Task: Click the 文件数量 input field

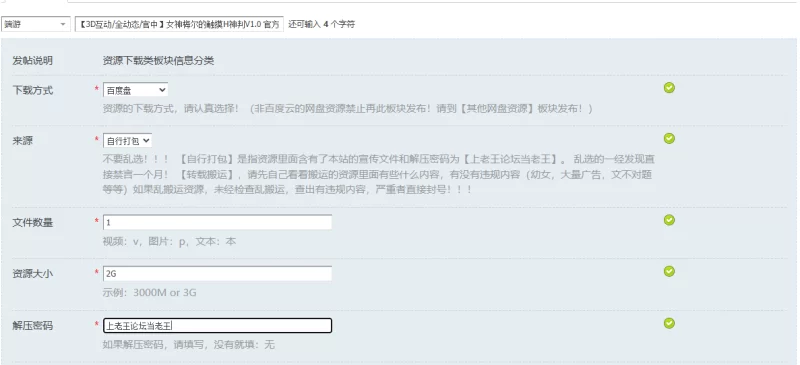Action: (217, 222)
